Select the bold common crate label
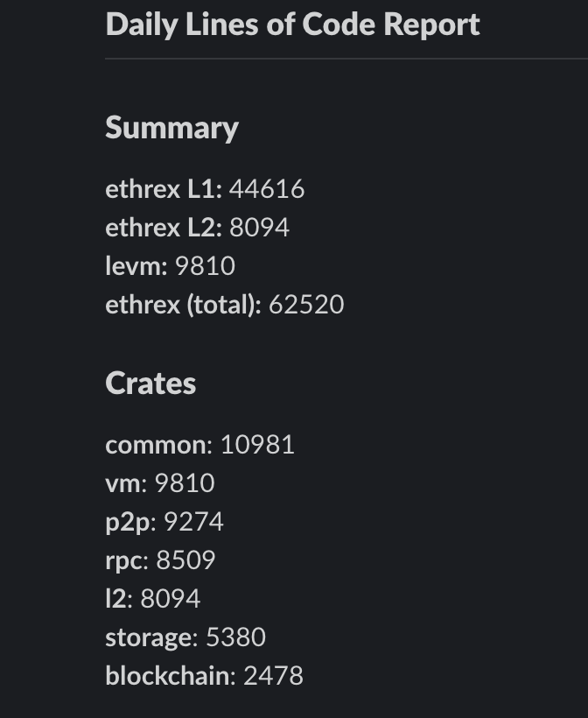 [x=157, y=445]
